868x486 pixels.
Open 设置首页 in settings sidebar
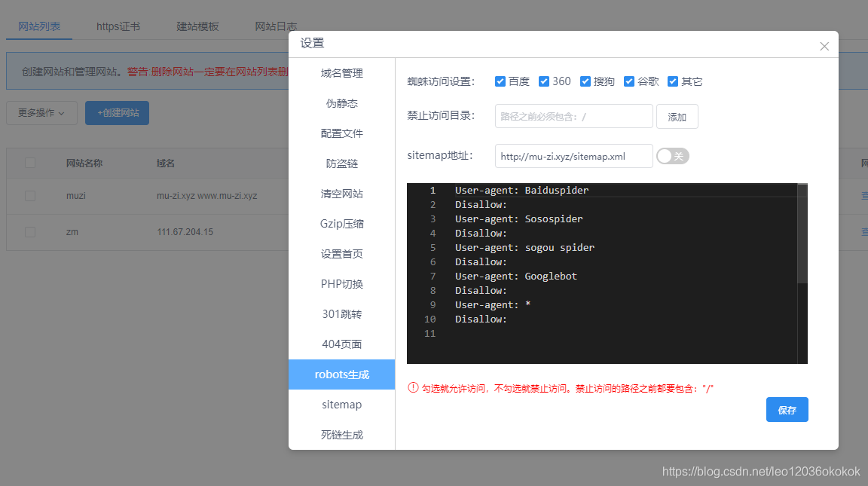341,254
